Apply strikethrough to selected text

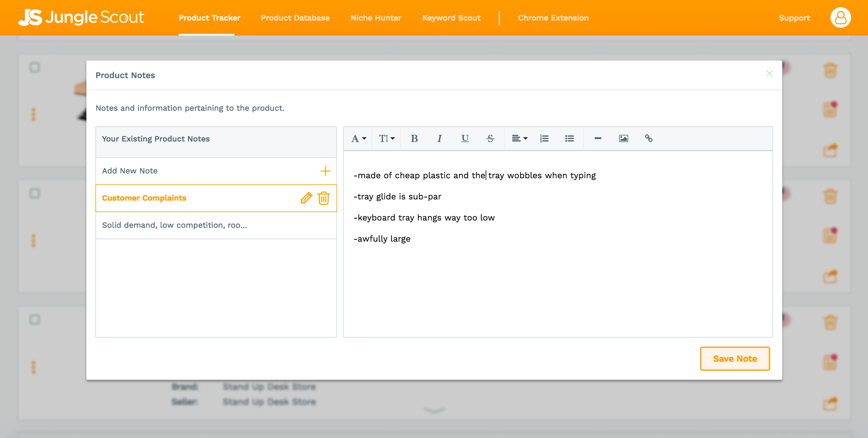490,138
